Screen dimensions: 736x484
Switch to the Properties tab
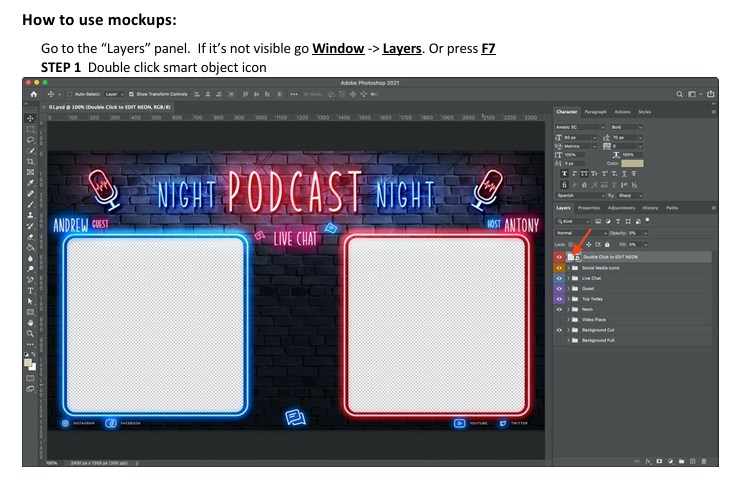click(589, 208)
